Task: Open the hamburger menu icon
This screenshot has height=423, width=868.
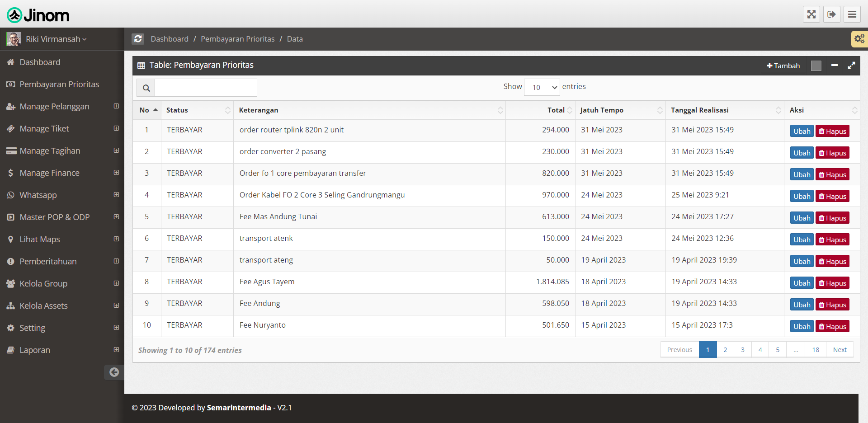Action: pos(852,14)
